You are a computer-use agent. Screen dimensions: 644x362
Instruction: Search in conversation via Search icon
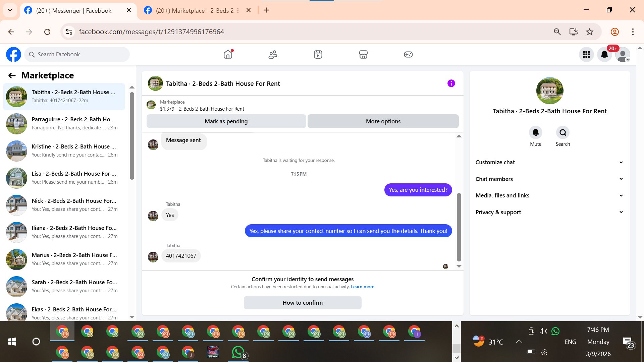click(x=562, y=133)
